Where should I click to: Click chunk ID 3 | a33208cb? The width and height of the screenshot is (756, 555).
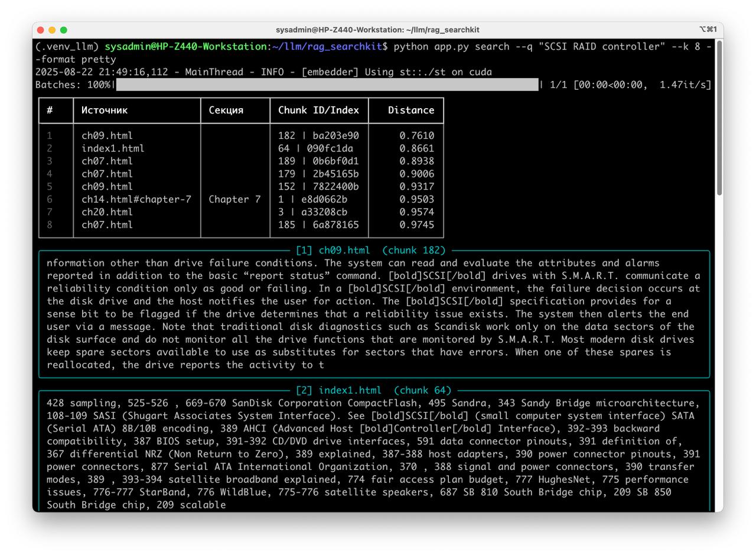tap(312, 212)
